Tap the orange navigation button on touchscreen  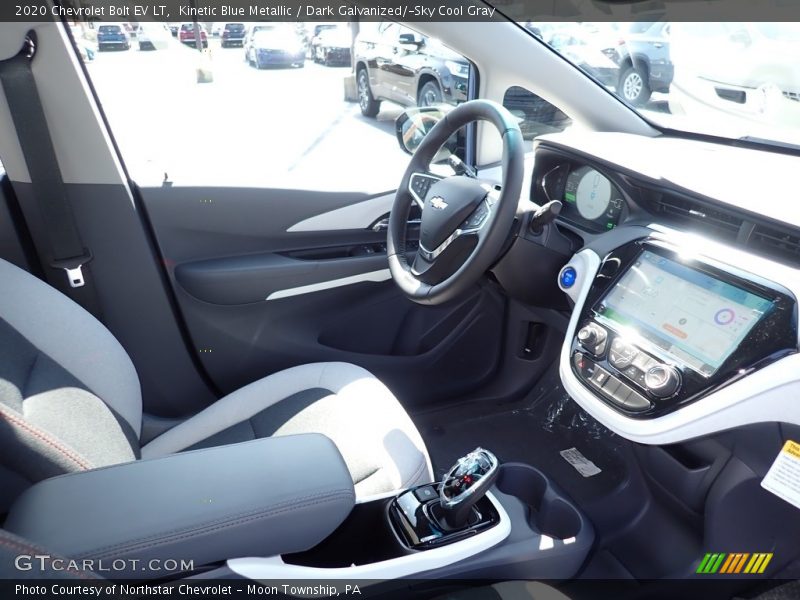coord(674,330)
